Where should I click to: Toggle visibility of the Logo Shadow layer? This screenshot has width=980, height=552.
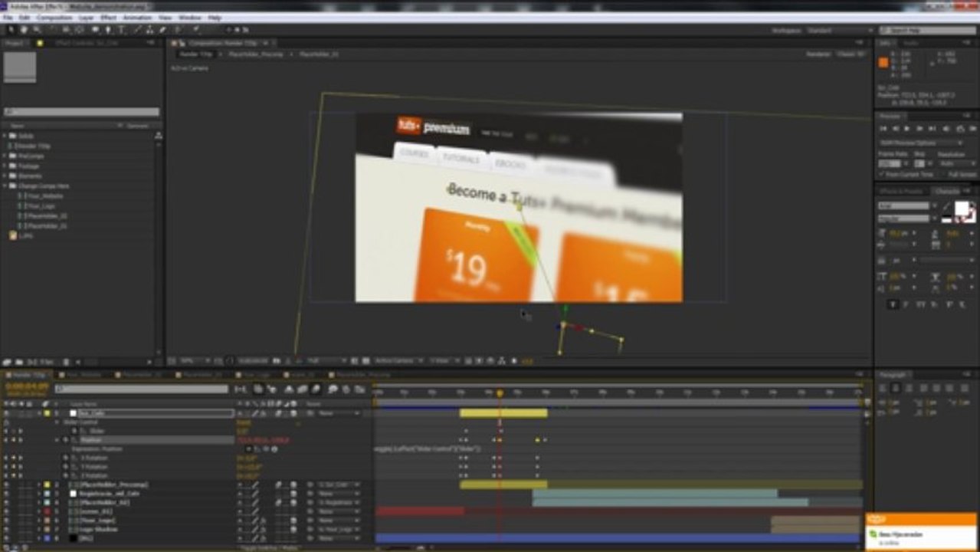point(6,529)
